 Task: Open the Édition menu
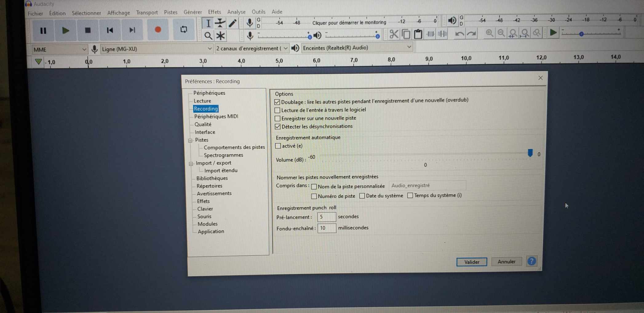[58, 13]
